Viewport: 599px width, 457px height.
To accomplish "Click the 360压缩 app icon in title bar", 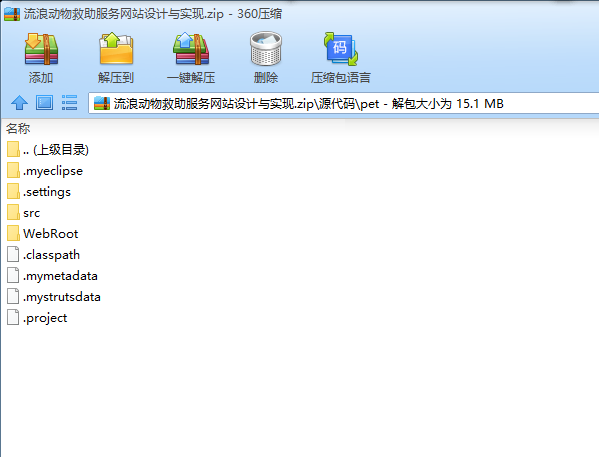I will 12,14.
